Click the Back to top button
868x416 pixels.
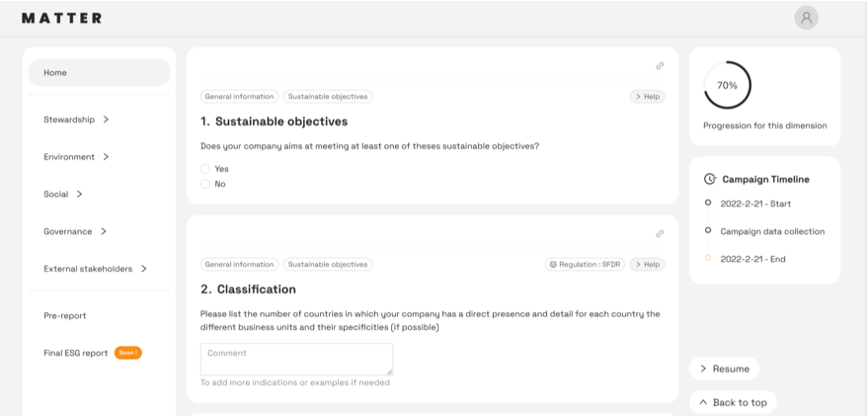[x=732, y=402]
